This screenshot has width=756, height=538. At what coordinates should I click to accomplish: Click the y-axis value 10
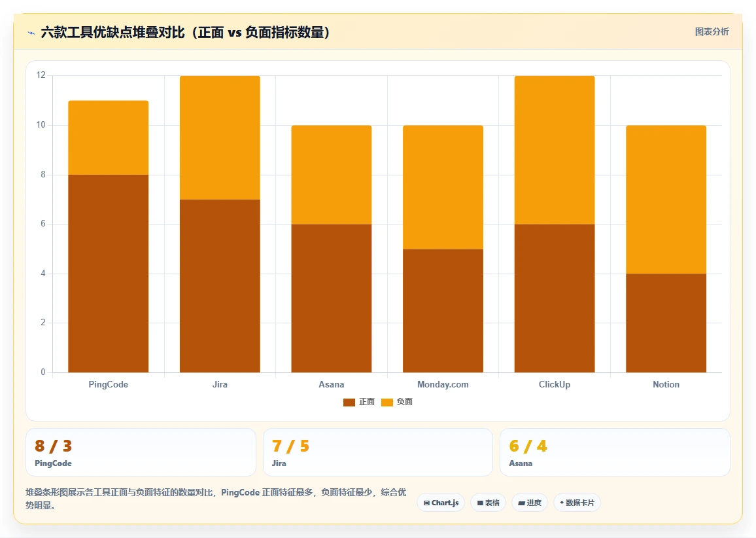(41, 125)
